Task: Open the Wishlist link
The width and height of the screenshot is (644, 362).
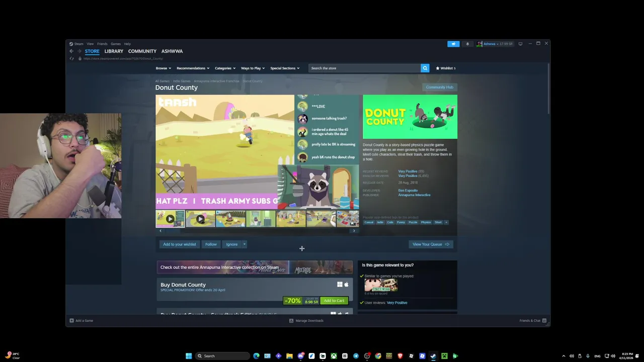Action: click(x=446, y=68)
